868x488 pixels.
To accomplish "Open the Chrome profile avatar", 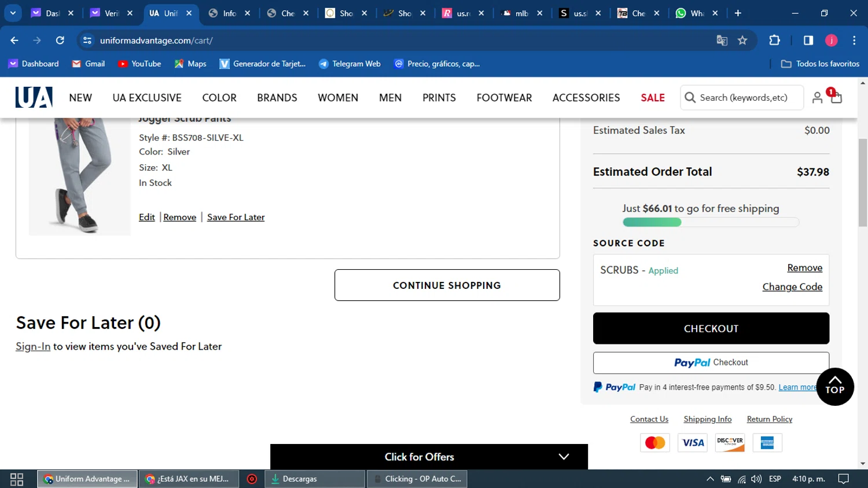I will click(x=832, y=40).
